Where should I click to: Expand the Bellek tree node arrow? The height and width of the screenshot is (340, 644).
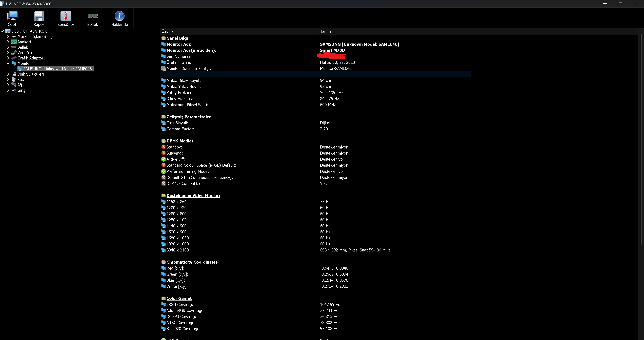(x=8, y=47)
